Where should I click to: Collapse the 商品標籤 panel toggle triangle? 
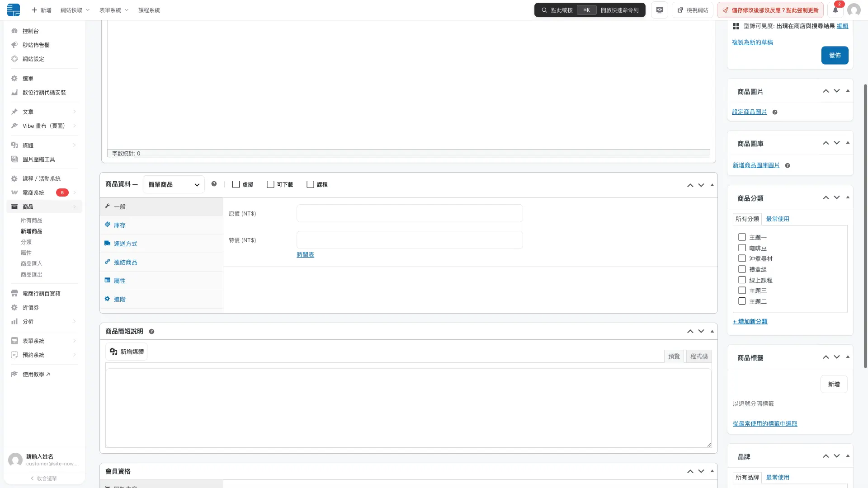coord(848,357)
